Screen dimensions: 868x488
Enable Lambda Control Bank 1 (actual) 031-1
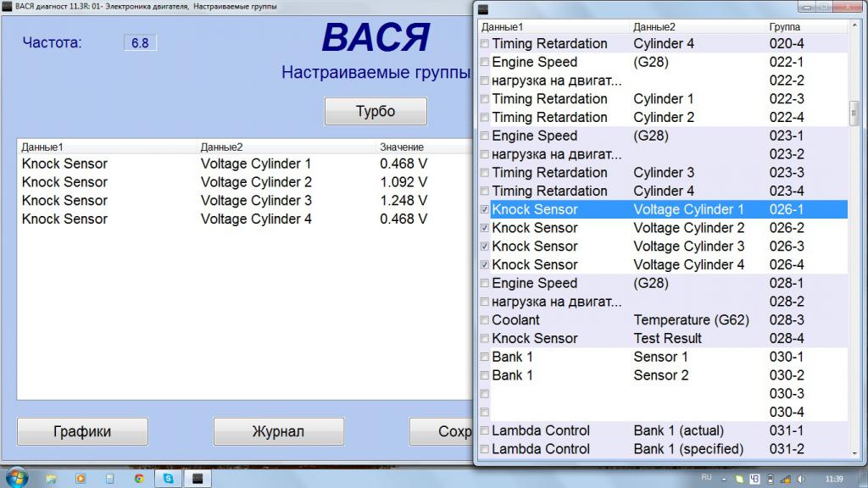point(484,430)
